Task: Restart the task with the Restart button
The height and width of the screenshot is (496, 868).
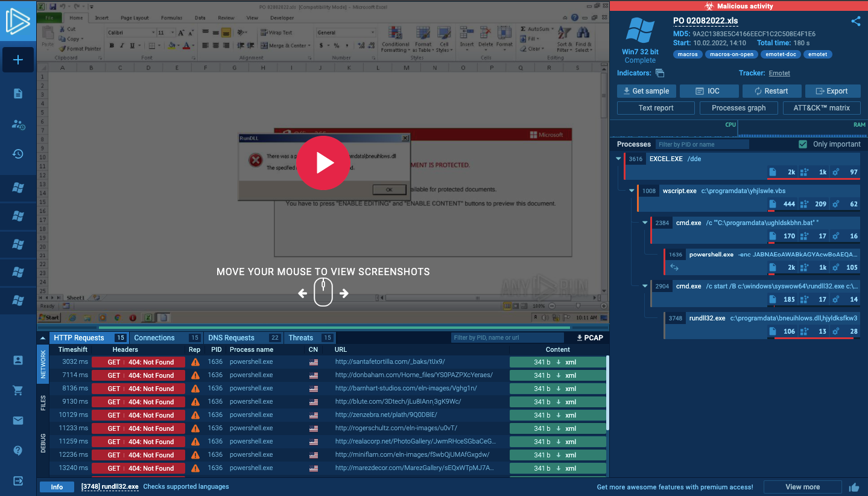Action: pyautogui.click(x=771, y=91)
